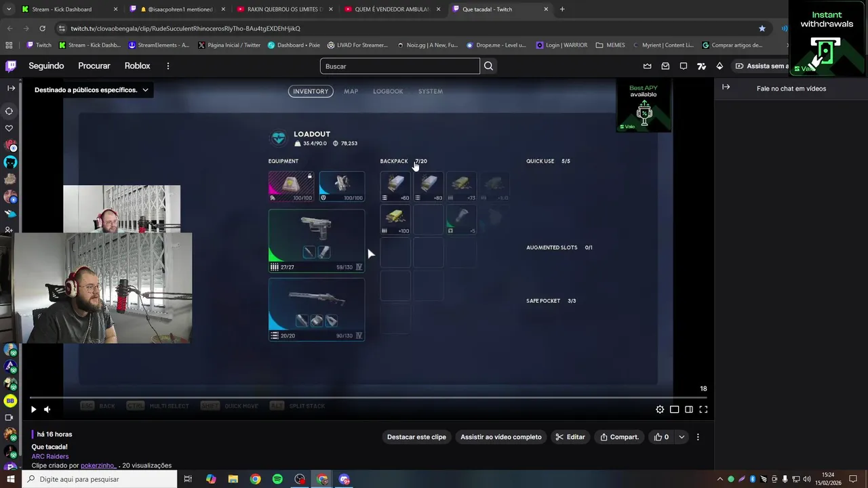Open browser tab search dropdown arrow
The image size is (868, 488).
point(9,9)
